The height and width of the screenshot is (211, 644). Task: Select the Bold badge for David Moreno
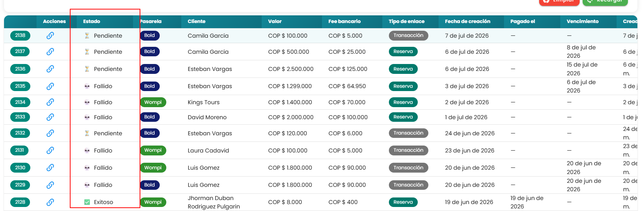(x=149, y=117)
